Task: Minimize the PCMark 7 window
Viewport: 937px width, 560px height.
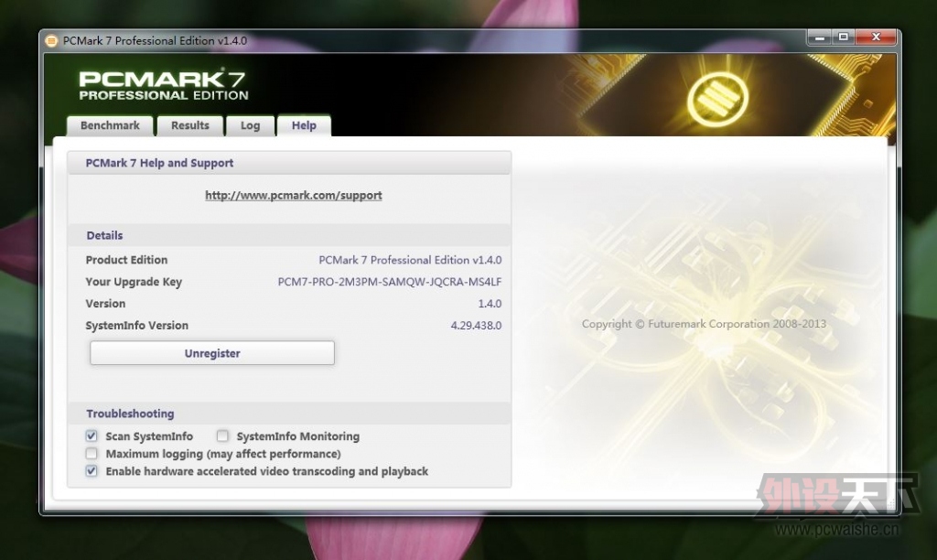Action: click(820, 38)
